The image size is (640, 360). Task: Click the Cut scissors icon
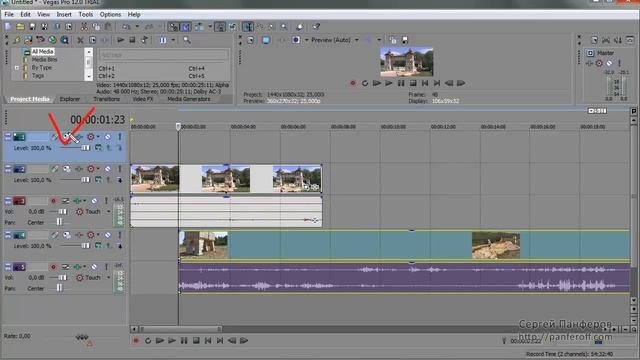coord(84,27)
